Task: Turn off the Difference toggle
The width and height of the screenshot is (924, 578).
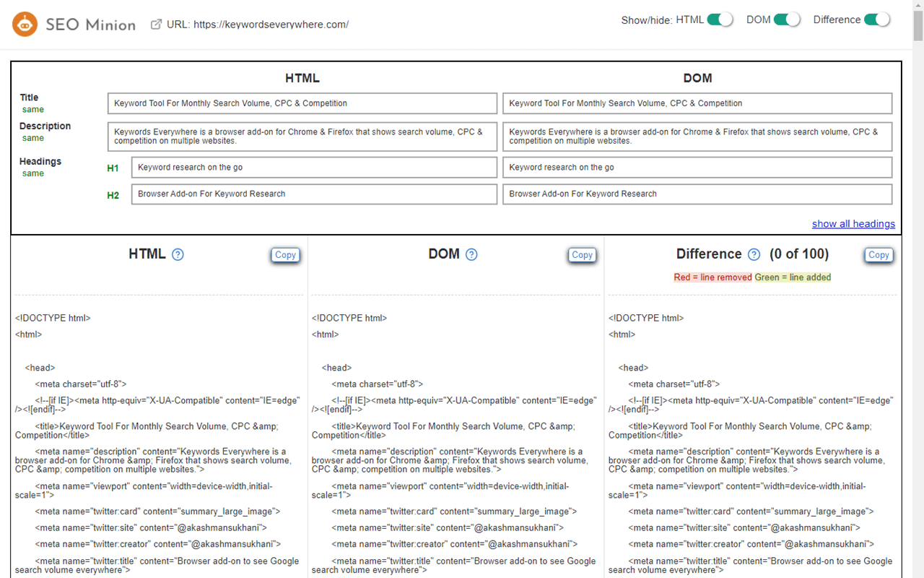Action: pyautogui.click(x=877, y=20)
